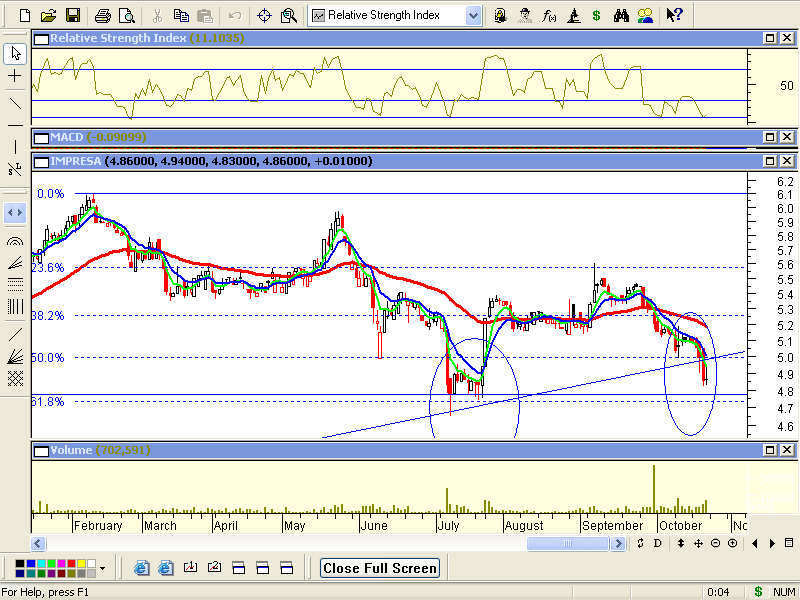The height and width of the screenshot is (600, 800).
Task: Open the detective-figure toolbar icon
Action: tap(524, 16)
